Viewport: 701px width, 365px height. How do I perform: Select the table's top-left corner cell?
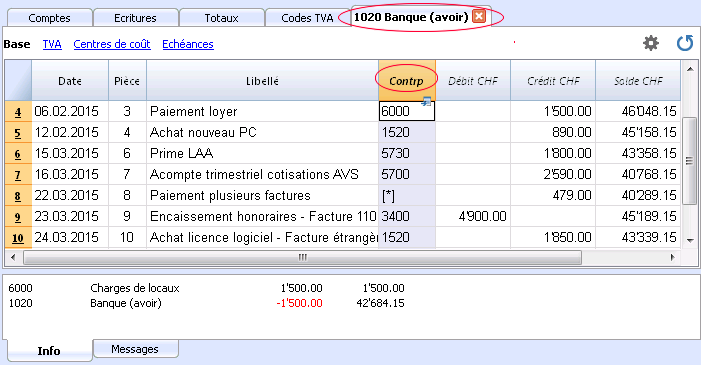18,81
